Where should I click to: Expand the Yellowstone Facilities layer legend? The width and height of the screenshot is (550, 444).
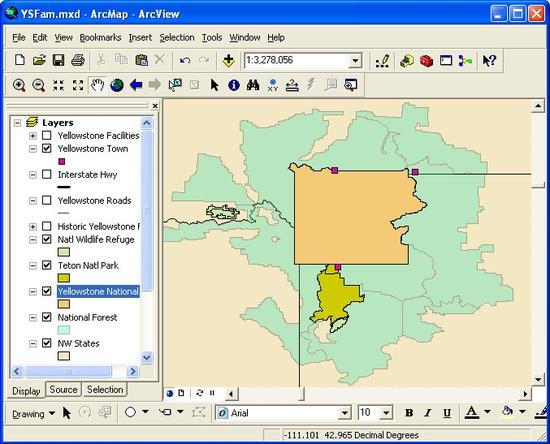click(33, 136)
